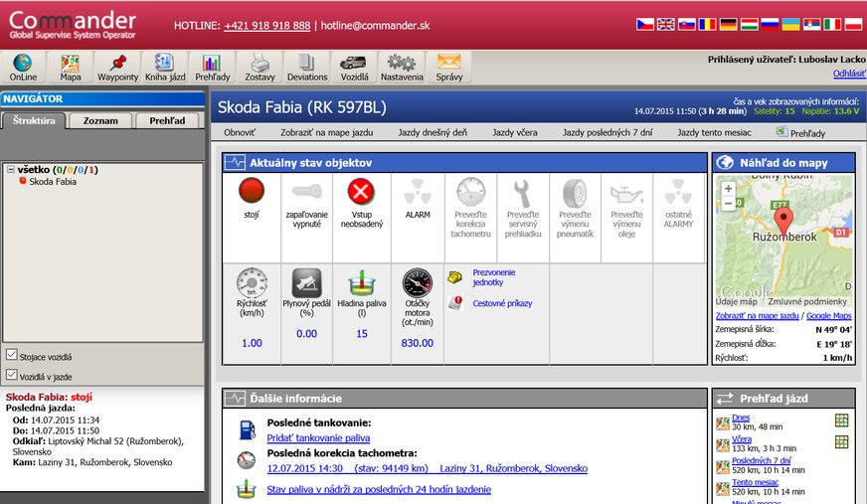This screenshot has height=504, width=867.
Task: Click the Obnoviť refresh button
Action: click(x=240, y=132)
